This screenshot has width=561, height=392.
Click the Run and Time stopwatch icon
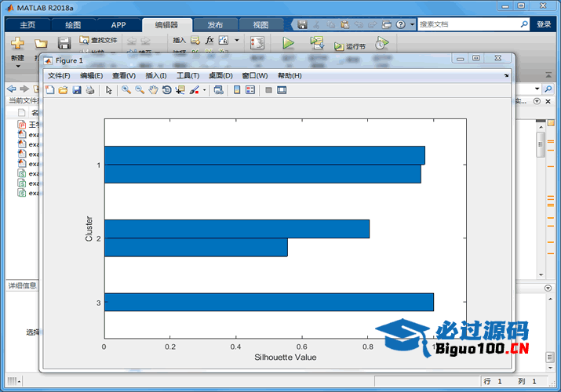(x=381, y=43)
